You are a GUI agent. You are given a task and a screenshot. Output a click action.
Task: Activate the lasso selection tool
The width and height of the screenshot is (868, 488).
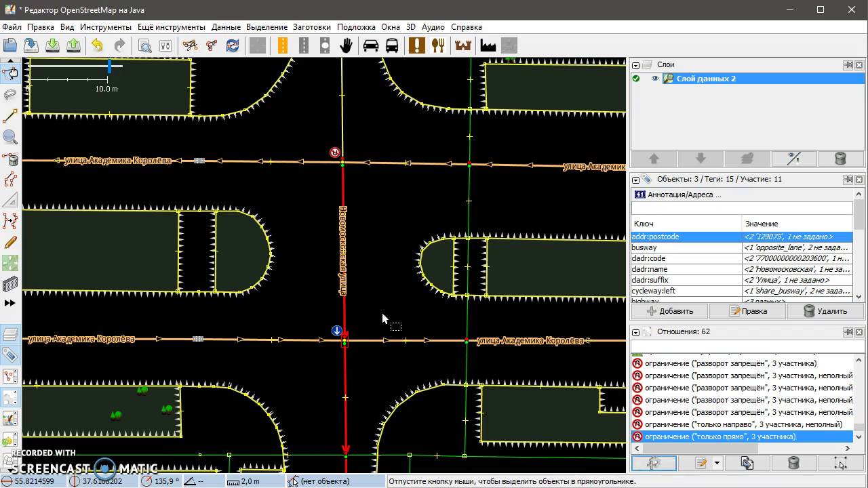[10, 95]
